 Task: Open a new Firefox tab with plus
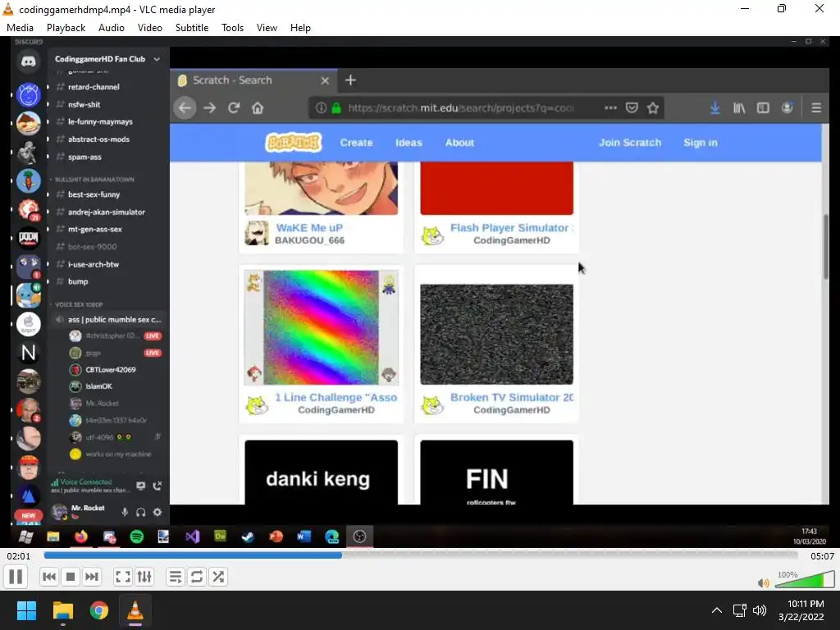click(x=350, y=80)
